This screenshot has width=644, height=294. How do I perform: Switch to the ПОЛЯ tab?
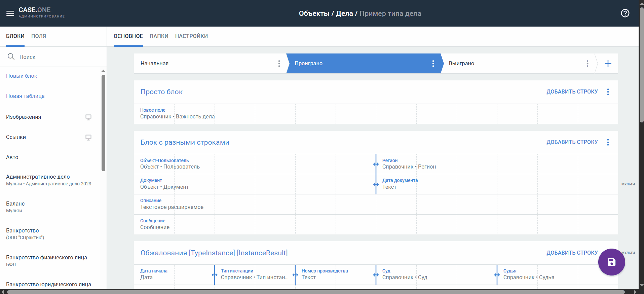pos(39,36)
